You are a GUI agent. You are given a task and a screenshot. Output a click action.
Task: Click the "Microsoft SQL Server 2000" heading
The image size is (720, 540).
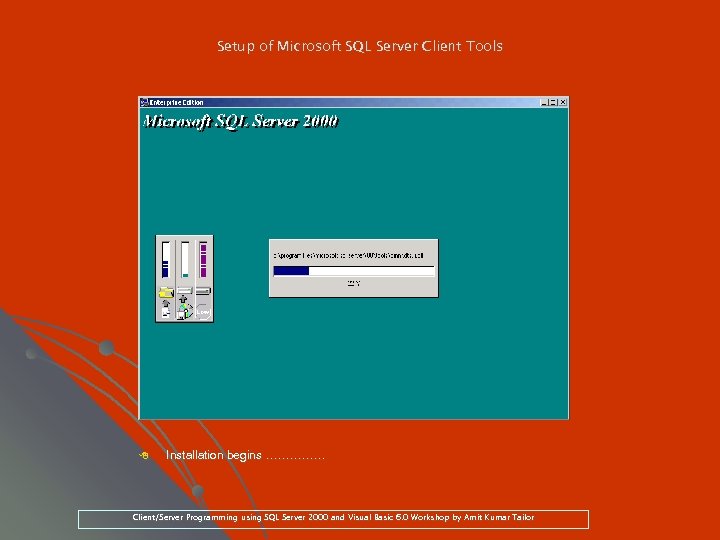(x=241, y=121)
